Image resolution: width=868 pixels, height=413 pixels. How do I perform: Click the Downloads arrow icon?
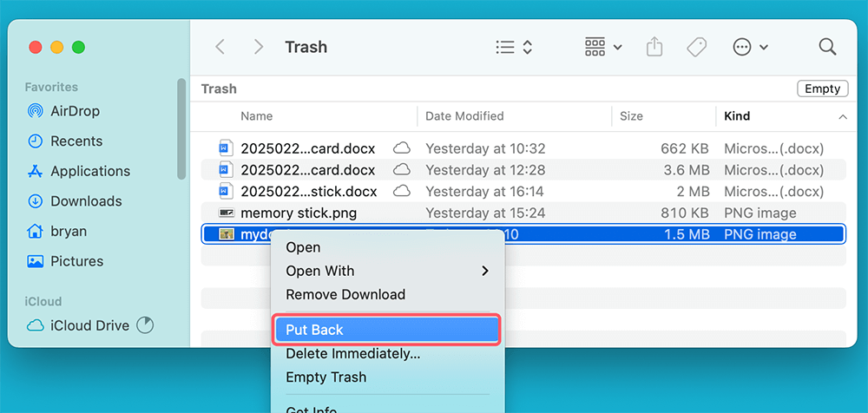click(36, 201)
